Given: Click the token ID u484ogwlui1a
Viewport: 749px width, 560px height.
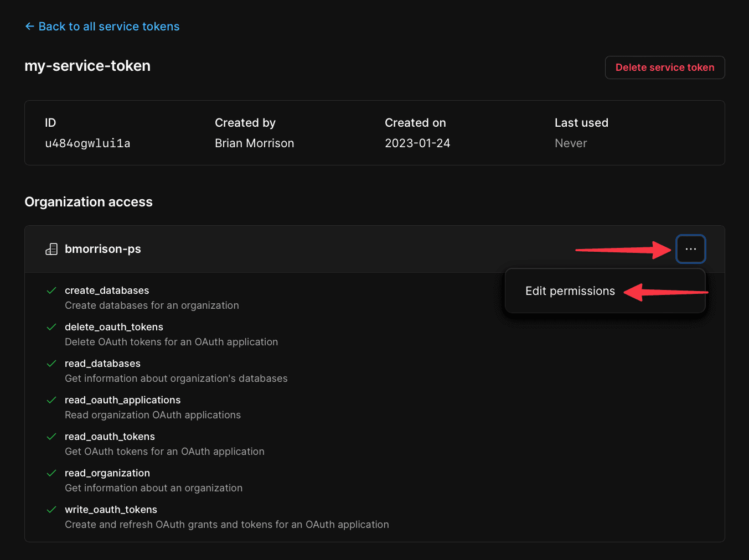Looking at the screenshot, I should pyautogui.click(x=87, y=143).
